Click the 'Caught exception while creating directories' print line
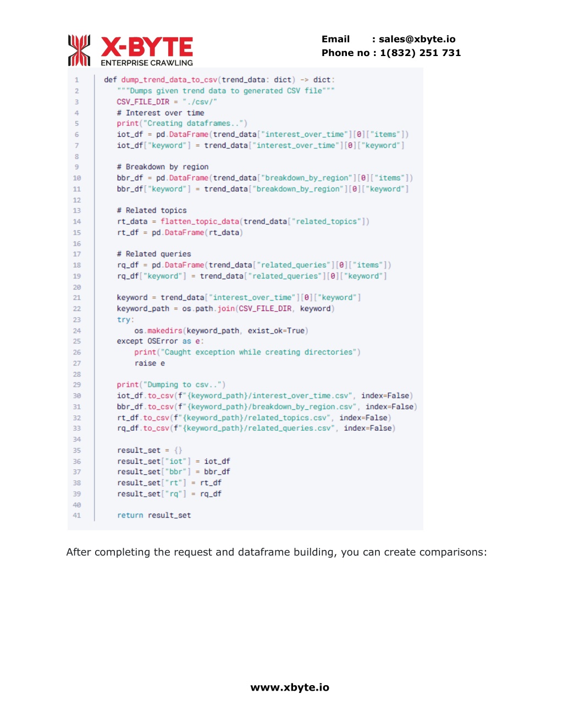Image resolution: width=563 pixels, height=728 pixels. 247,352
